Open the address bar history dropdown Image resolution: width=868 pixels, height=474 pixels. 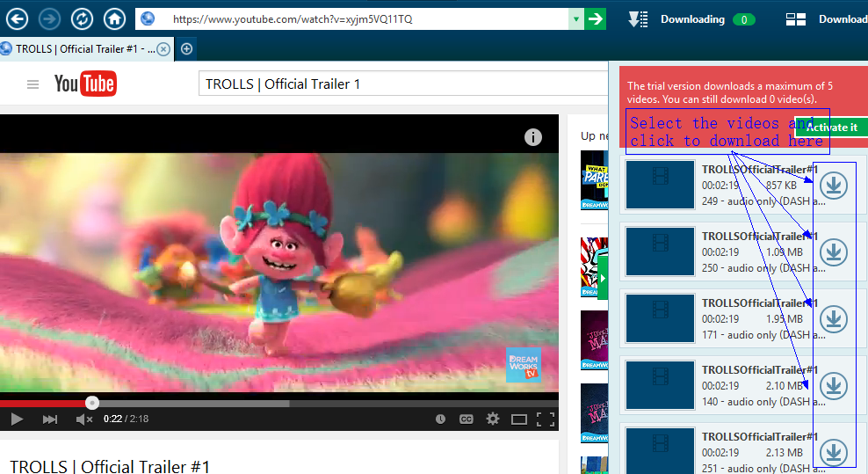(x=576, y=19)
